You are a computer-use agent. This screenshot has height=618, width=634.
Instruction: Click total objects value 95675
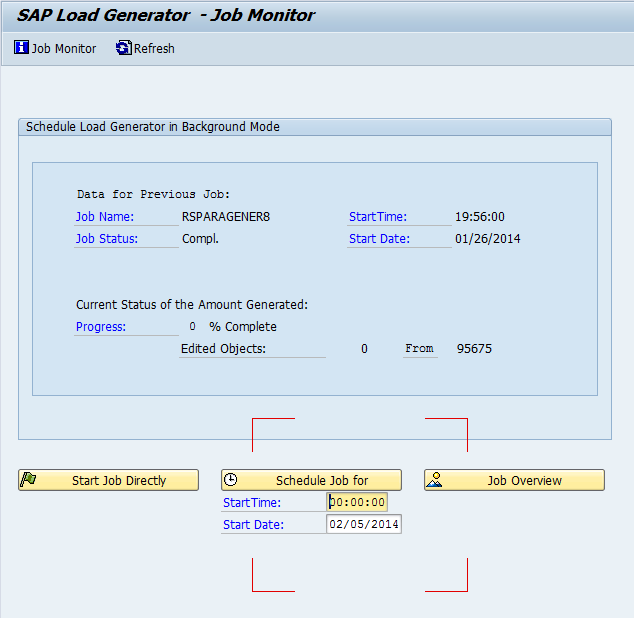[474, 349]
